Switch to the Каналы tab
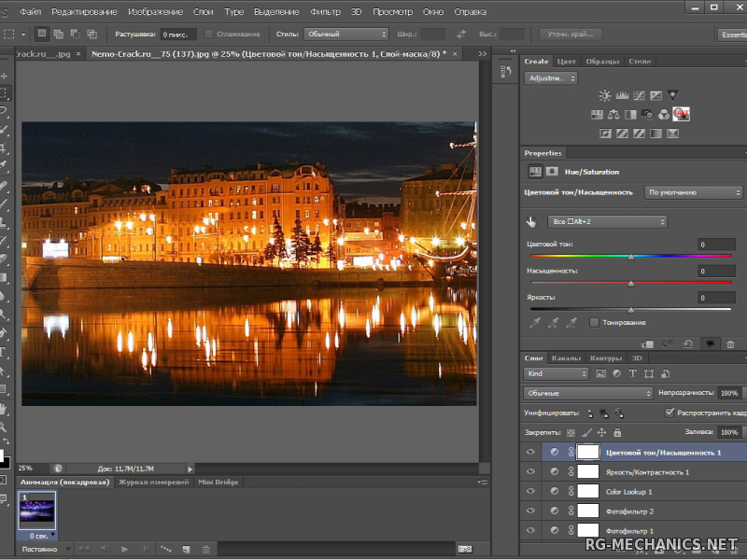This screenshot has width=747, height=560. pos(566,358)
